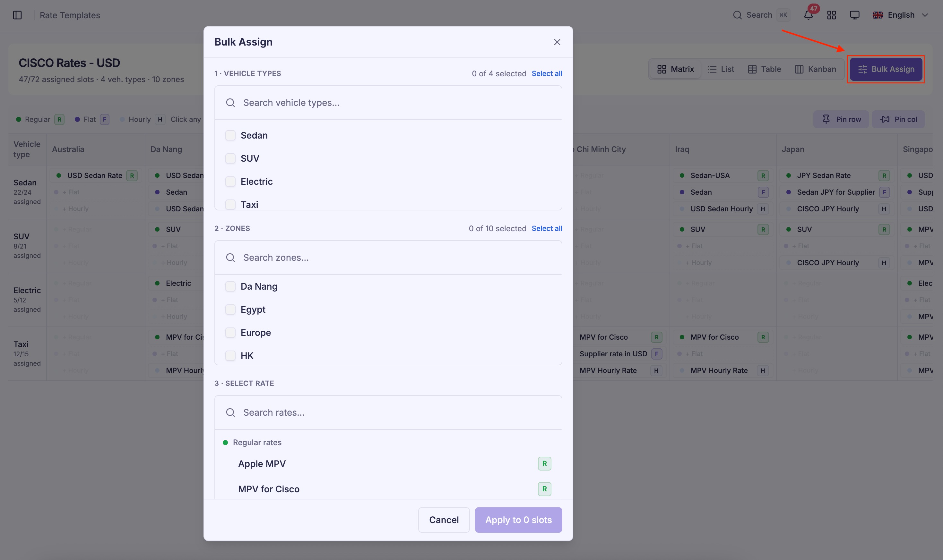Click the R badge on Sedan-USA
This screenshot has height=560, width=943.
point(763,175)
